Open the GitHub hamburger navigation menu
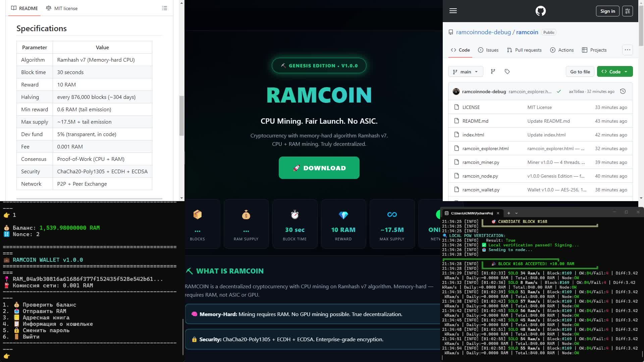The image size is (644, 362). click(453, 11)
